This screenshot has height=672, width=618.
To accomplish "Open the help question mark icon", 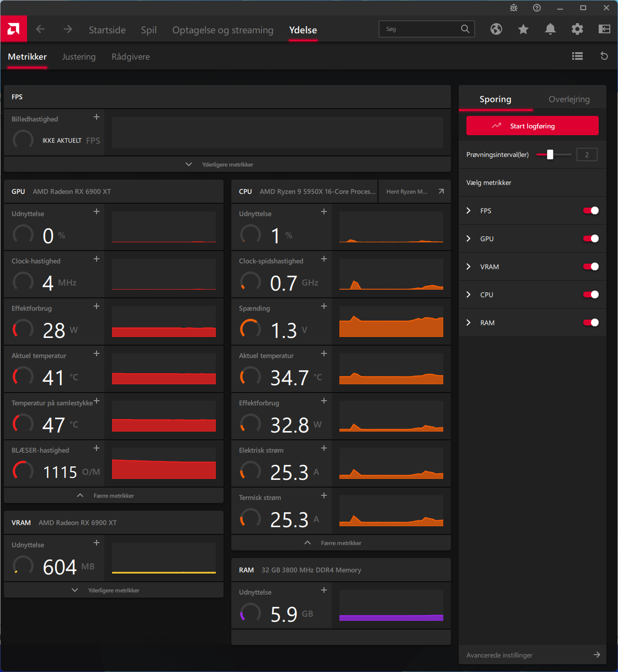I will click(537, 8).
